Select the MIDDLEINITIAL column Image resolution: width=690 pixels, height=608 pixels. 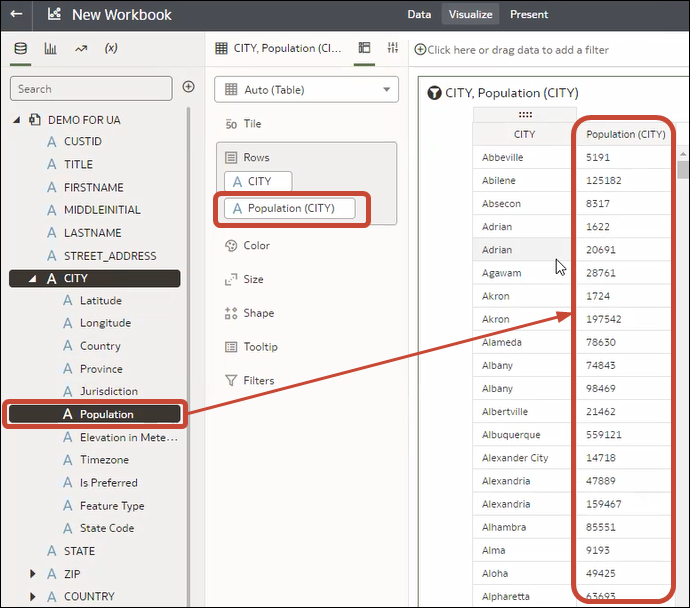(x=102, y=210)
